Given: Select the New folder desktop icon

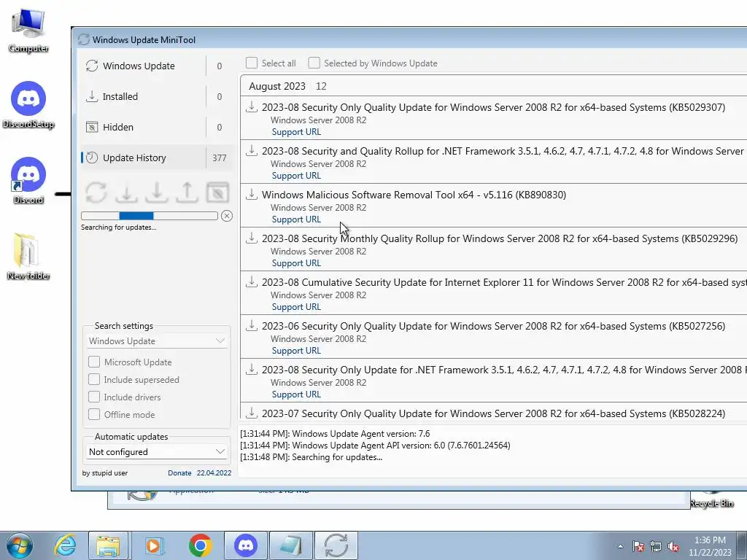Looking at the screenshot, I should (x=28, y=256).
